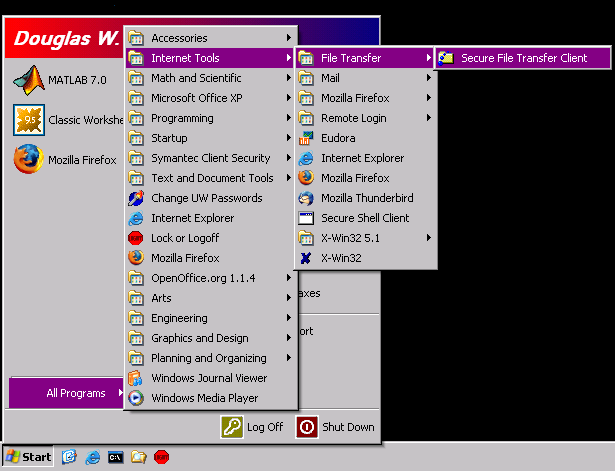Viewport: 615px width, 471px height.
Task: Open the Symantec Client Security menu item
Action: (210, 158)
